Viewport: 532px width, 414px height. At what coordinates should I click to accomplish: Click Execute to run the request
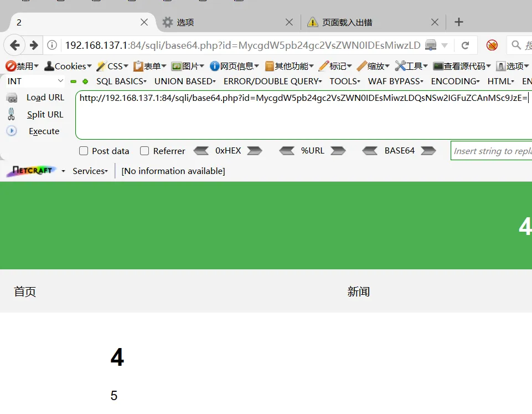point(44,131)
